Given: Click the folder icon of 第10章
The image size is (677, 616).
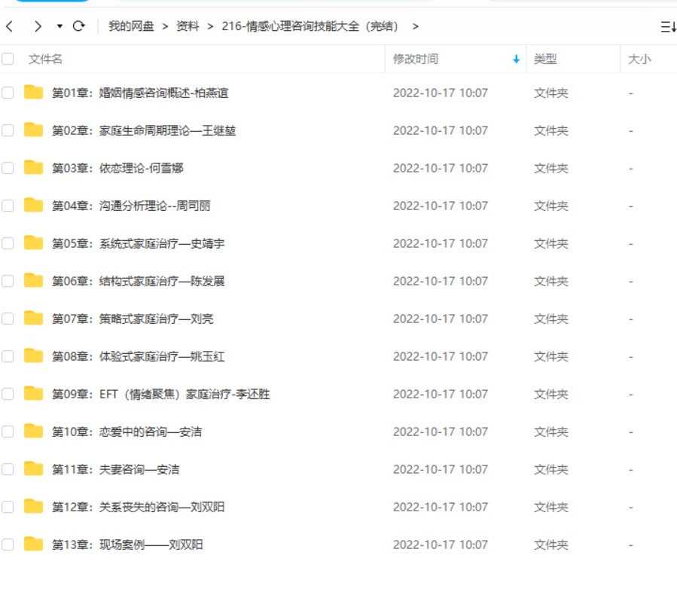Looking at the screenshot, I should click(x=33, y=431).
